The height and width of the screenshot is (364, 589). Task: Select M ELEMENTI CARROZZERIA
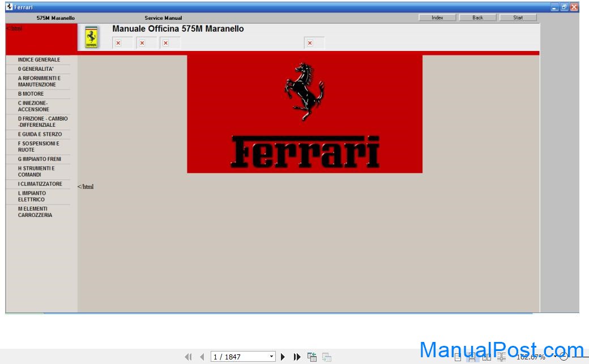click(x=35, y=212)
